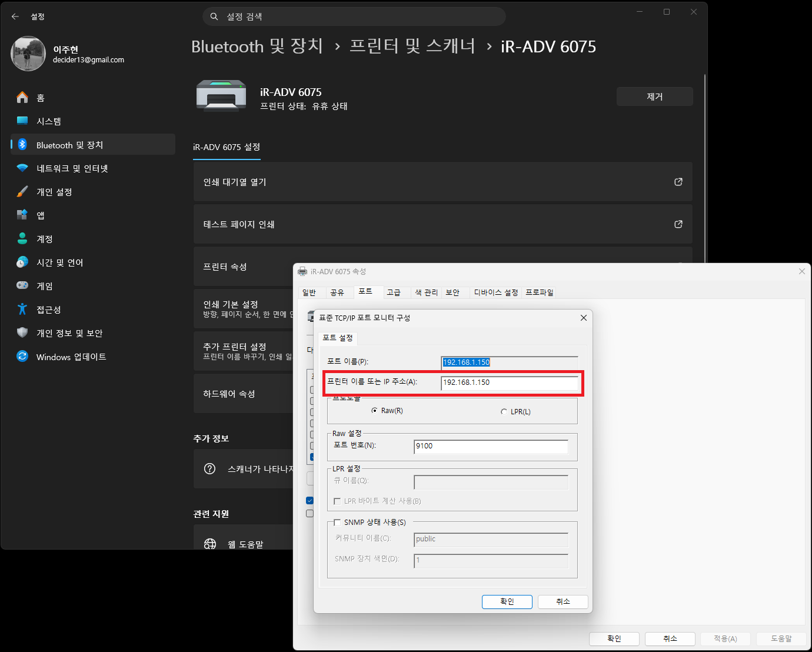
Task: Close the 표준 TCP/IP 포트 모니터 dialog
Action: coord(584,318)
